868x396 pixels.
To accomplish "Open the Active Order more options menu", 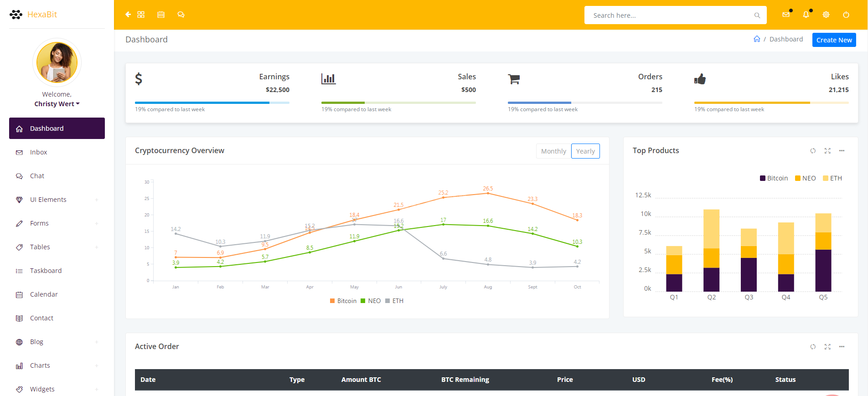I will pyautogui.click(x=842, y=347).
